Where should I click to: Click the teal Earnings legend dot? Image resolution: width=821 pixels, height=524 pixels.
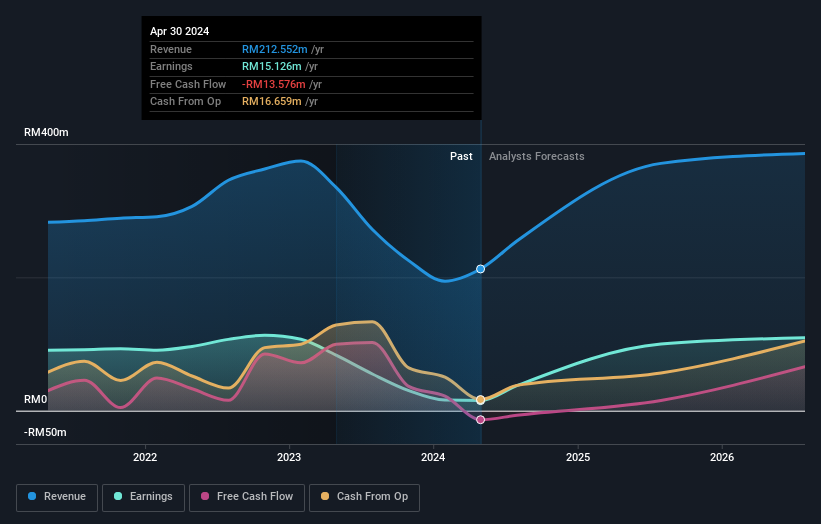pyautogui.click(x=118, y=496)
